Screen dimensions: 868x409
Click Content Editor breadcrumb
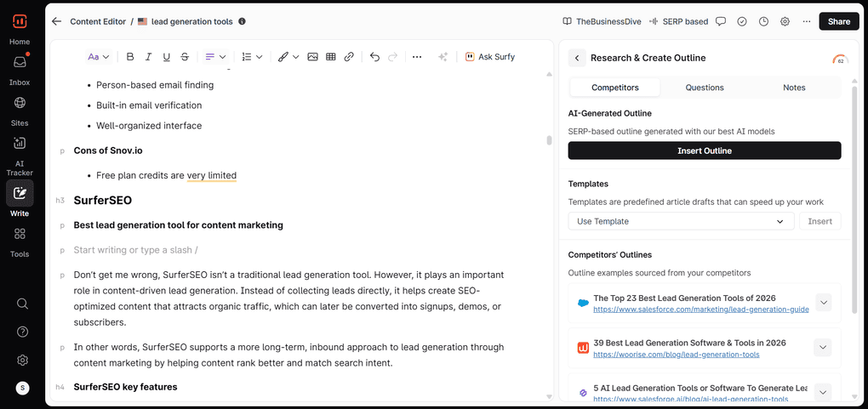point(97,21)
